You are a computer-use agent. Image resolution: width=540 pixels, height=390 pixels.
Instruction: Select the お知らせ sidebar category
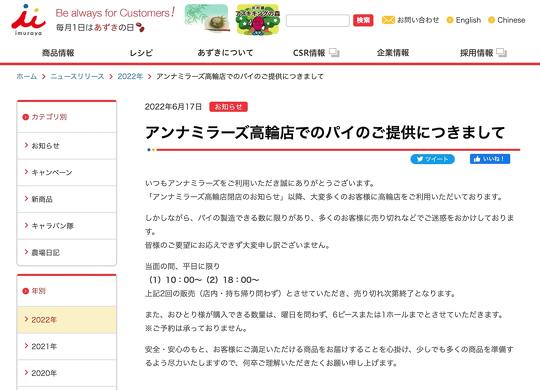point(66,146)
